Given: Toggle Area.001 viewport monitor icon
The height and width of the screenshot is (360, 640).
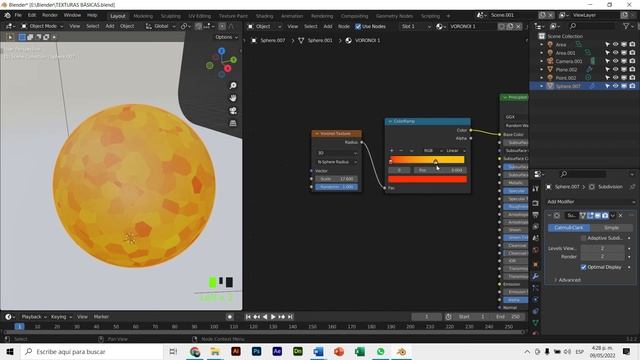Looking at the screenshot, I should [624, 53].
